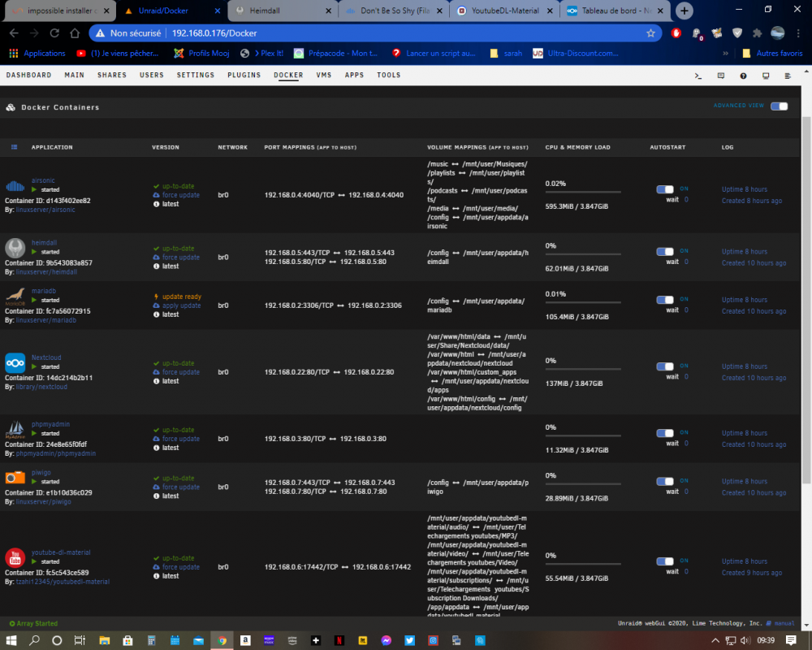Open the Uptime 8 hours log for heimdall

(745, 252)
